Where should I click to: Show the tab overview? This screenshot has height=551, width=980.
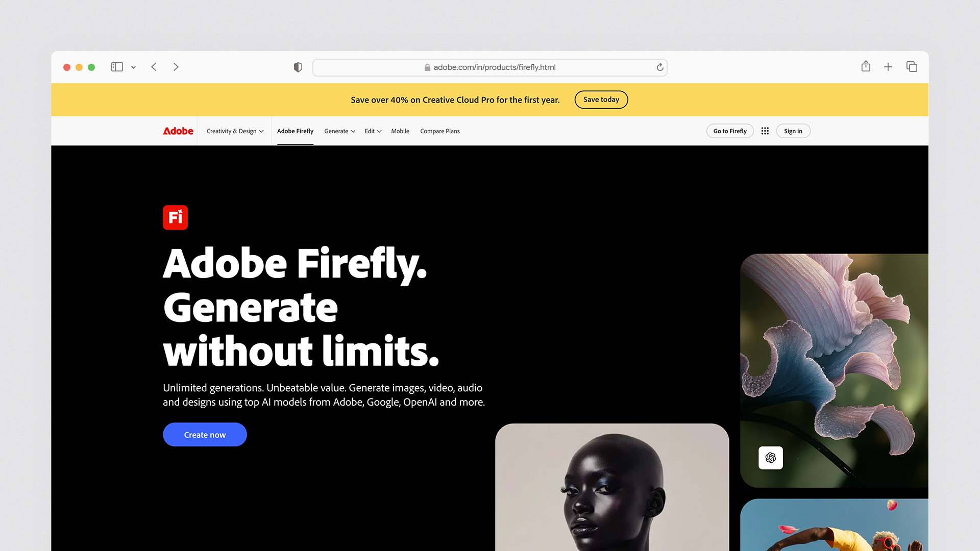coord(912,67)
